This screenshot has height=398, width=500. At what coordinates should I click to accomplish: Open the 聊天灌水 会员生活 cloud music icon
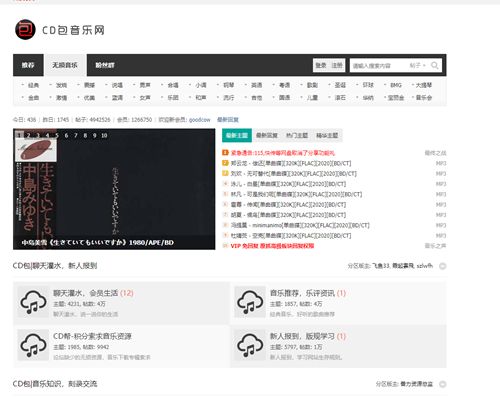pyautogui.click(x=33, y=302)
